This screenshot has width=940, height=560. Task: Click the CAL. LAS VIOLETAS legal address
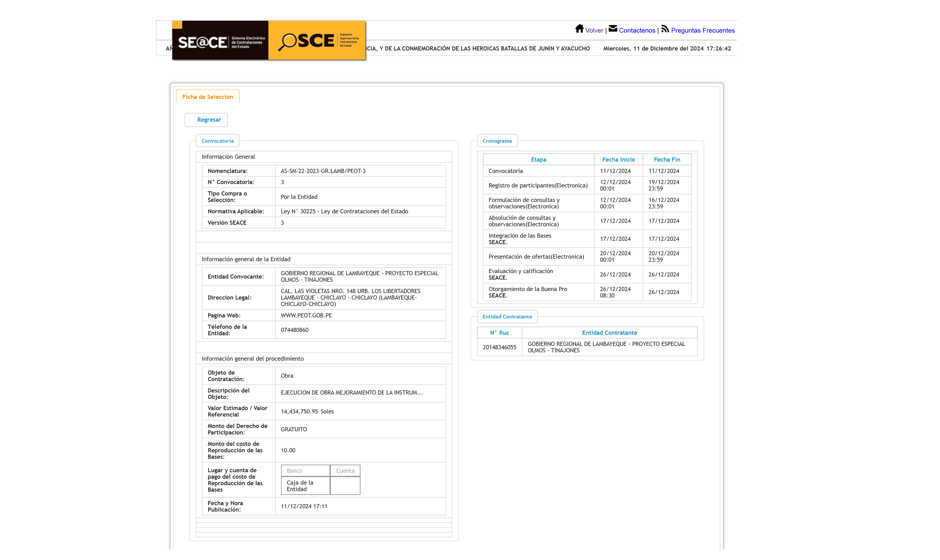350,298
